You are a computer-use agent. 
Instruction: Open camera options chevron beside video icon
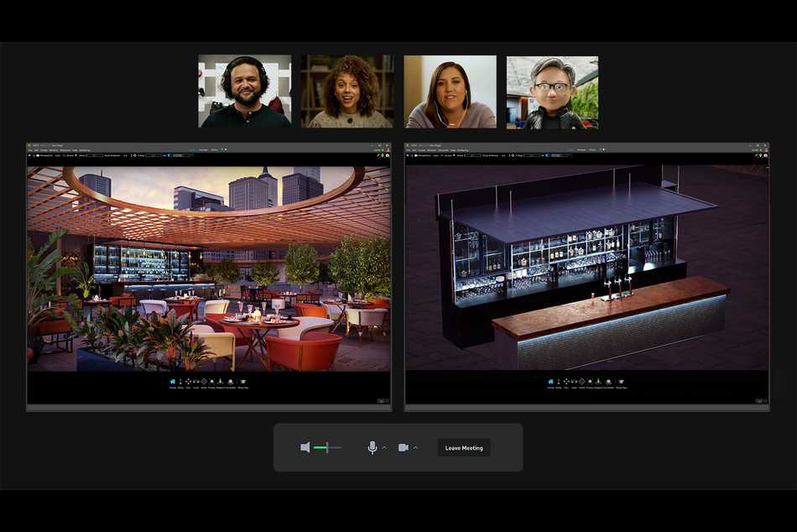point(415,448)
